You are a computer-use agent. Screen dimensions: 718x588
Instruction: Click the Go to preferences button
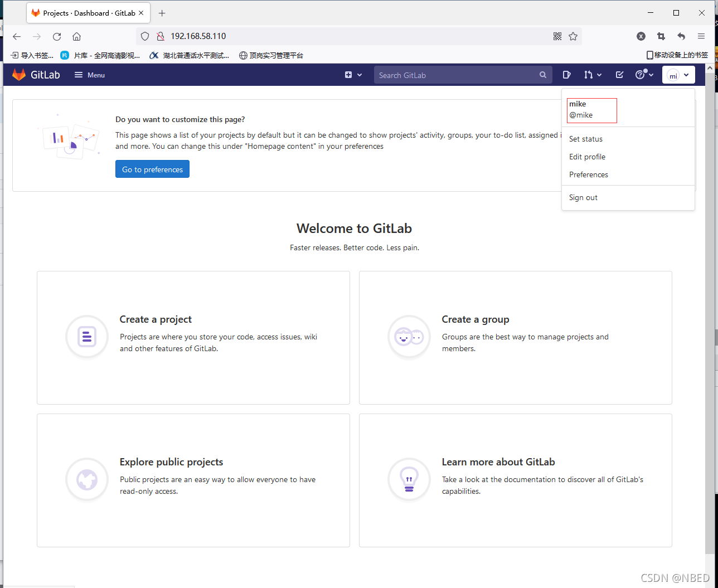pyautogui.click(x=152, y=169)
